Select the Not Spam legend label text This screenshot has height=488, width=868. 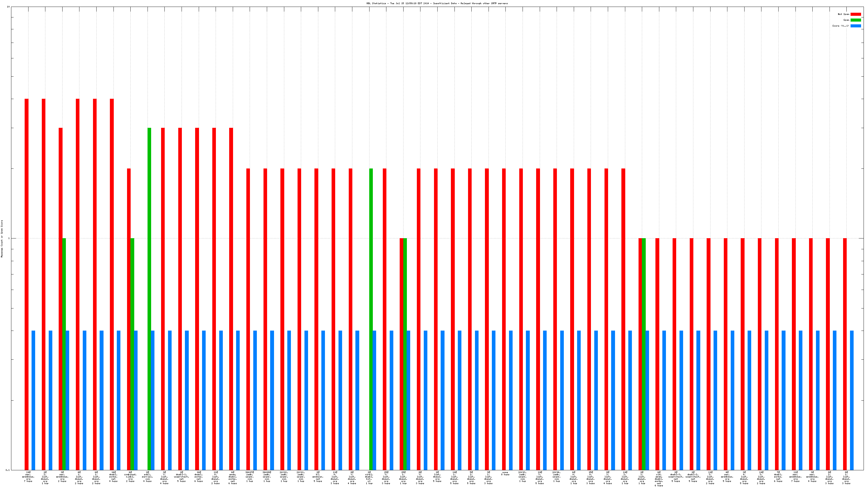(x=843, y=14)
